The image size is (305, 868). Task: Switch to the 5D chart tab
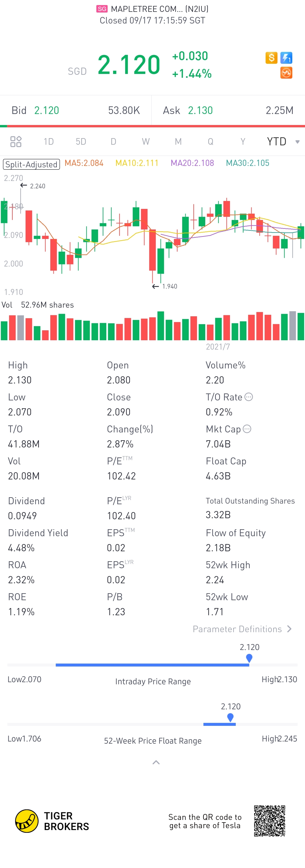click(x=81, y=142)
